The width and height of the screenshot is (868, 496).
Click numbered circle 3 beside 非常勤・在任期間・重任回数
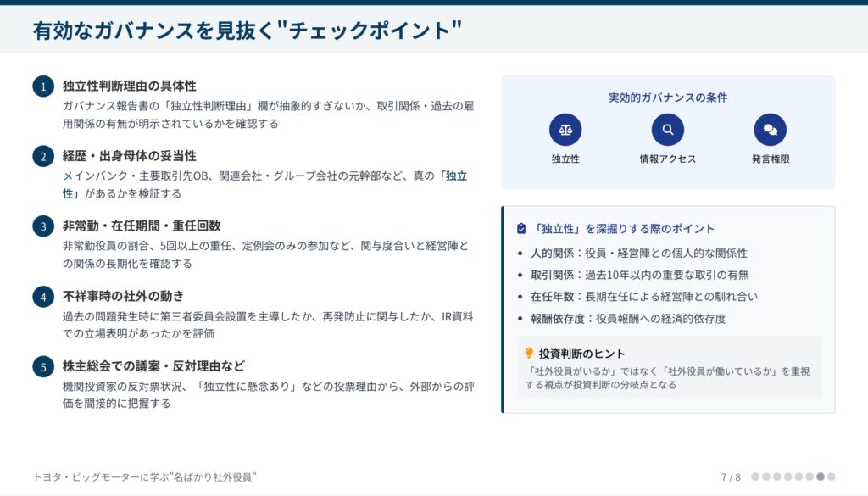point(43,226)
